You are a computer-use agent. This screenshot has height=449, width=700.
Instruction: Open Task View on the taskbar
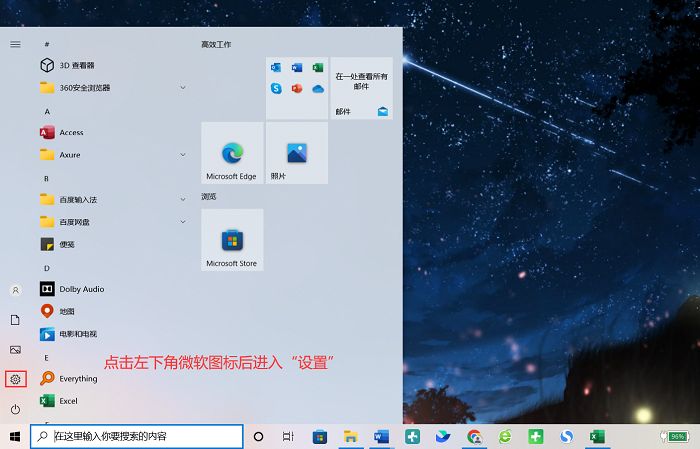pyautogui.click(x=288, y=437)
